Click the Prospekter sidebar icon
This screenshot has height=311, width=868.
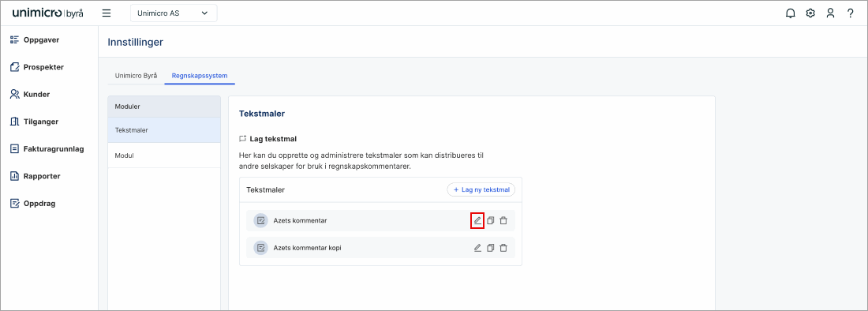[x=15, y=67]
